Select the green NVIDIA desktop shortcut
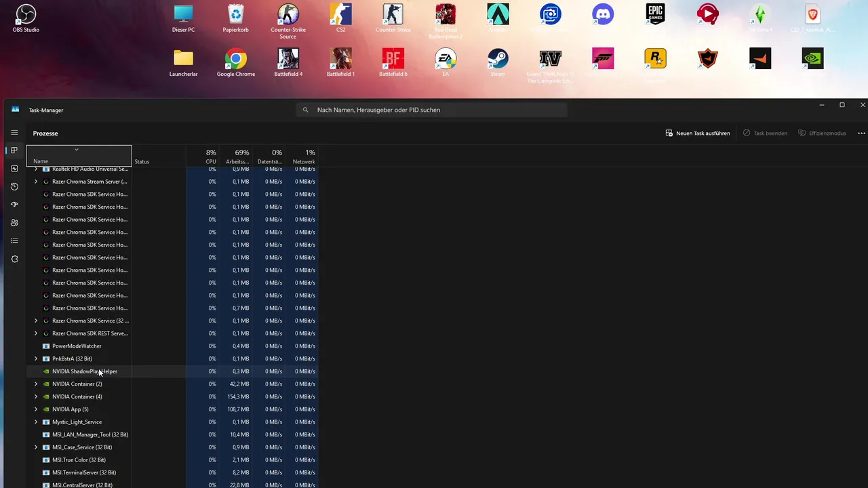This screenshot has height=488, width=868. pos(812,59)
